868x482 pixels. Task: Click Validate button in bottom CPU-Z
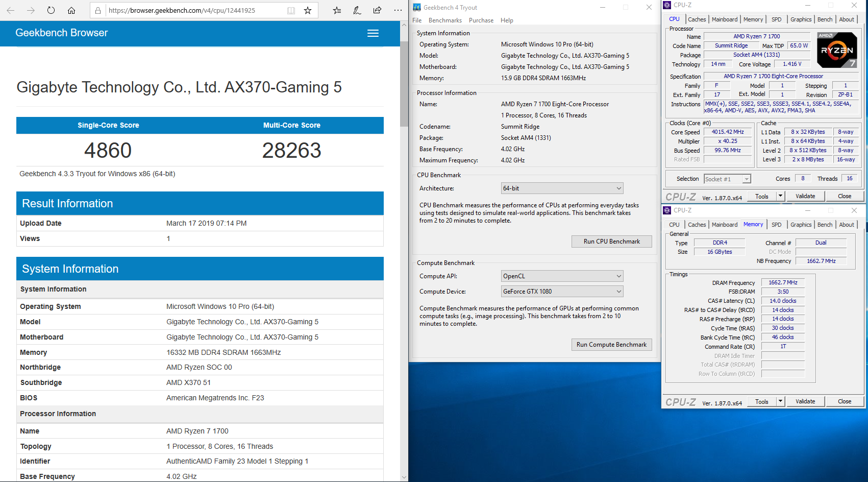805,401
